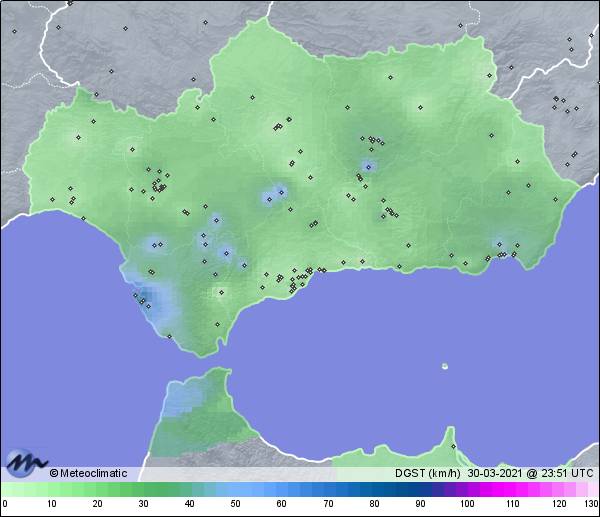Pick the purple swatch at scale value 100
Image resolution: width=600 pixels, height=517 pixels.
click(466, 489)
